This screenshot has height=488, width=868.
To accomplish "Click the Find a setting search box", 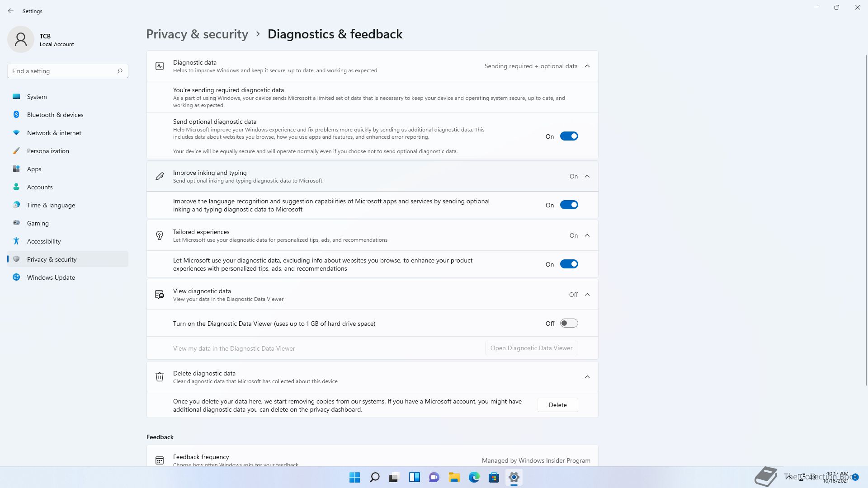I will pos(68,71).
